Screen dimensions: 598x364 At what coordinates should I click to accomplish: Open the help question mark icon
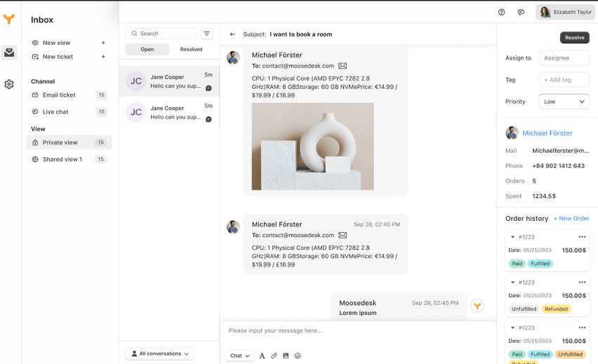502,12
